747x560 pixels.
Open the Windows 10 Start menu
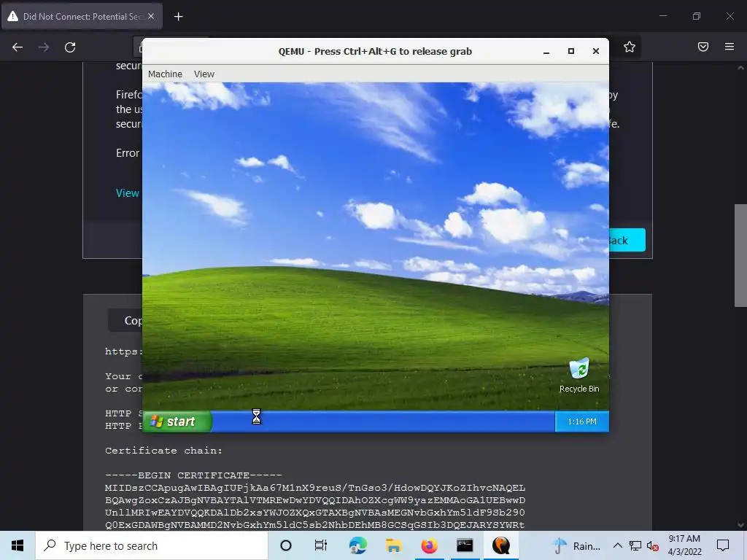[18, 545]
